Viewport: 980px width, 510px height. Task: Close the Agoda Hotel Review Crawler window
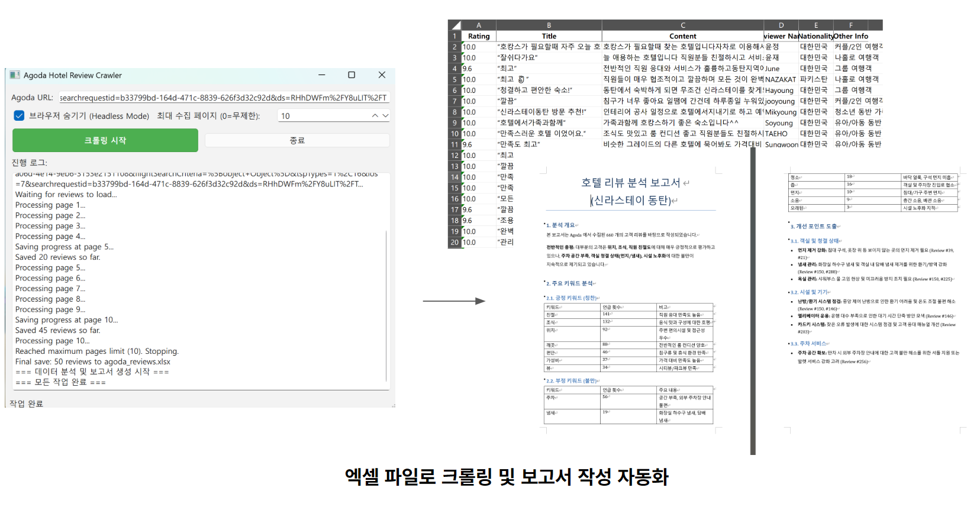pos(382,75)
